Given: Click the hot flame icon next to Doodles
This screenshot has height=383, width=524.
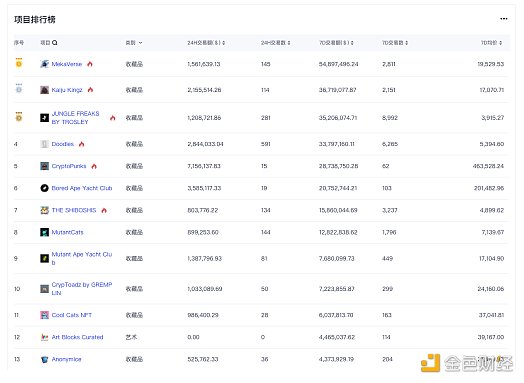Looking at the screenshot, I should pos(82,144).
